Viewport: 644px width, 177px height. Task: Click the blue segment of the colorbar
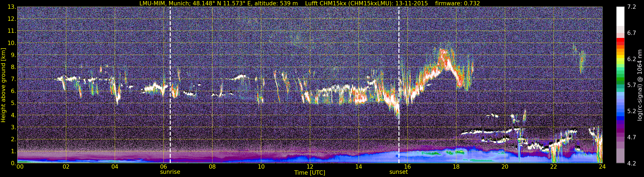click(620, 118)
